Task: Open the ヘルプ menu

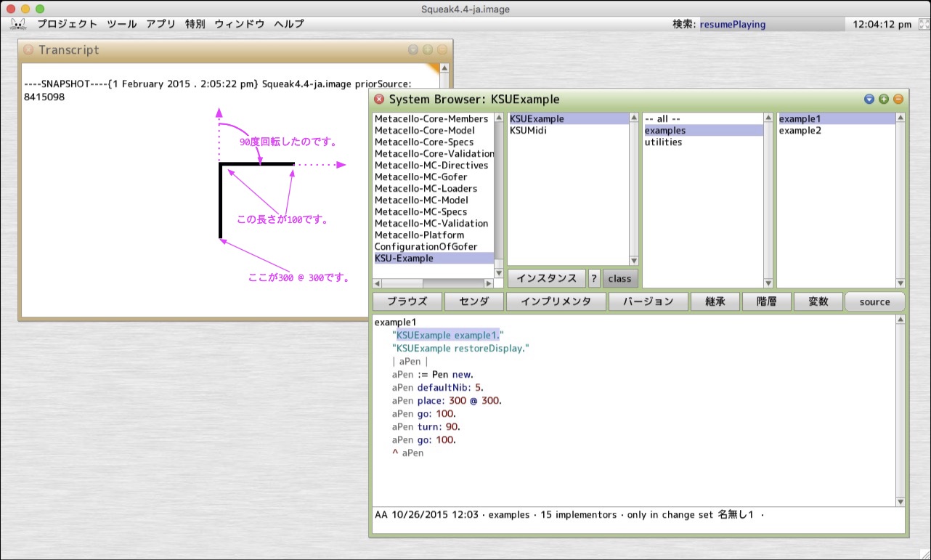Action: point(288,24)
